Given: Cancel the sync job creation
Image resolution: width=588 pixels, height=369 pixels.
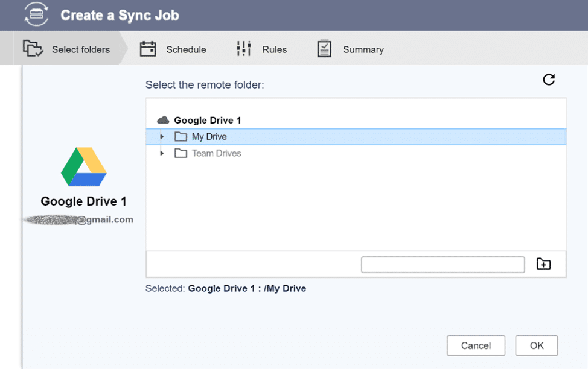Looking at the screenshot, I should click(x=476, y=345).
